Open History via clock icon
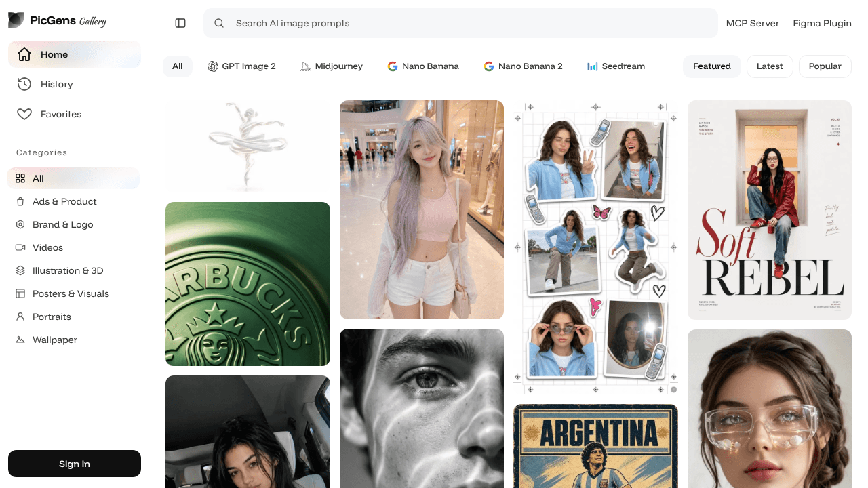 tap(24, 84)
